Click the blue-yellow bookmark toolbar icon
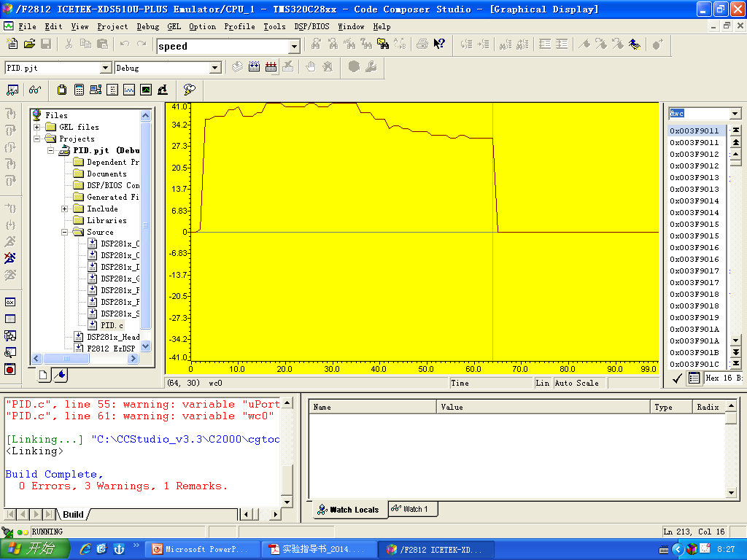The image size is (747, 560). point(634,44)
